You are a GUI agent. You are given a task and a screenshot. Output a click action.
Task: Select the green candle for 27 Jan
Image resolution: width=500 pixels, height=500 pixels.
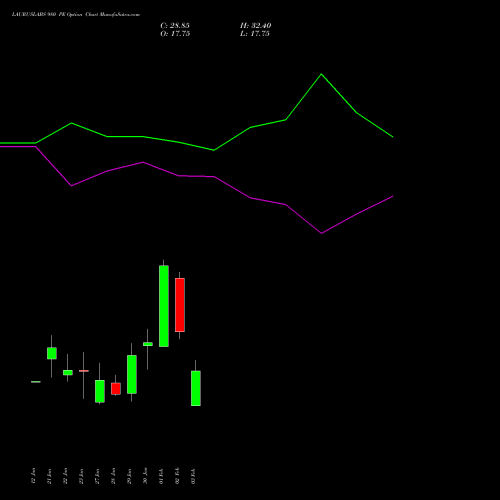100,391
